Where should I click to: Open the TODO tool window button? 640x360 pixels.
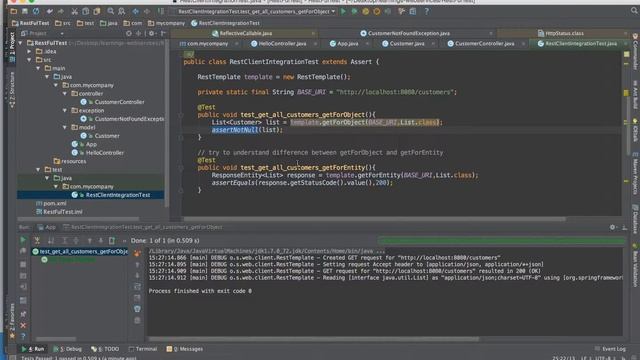coord(105,349)
